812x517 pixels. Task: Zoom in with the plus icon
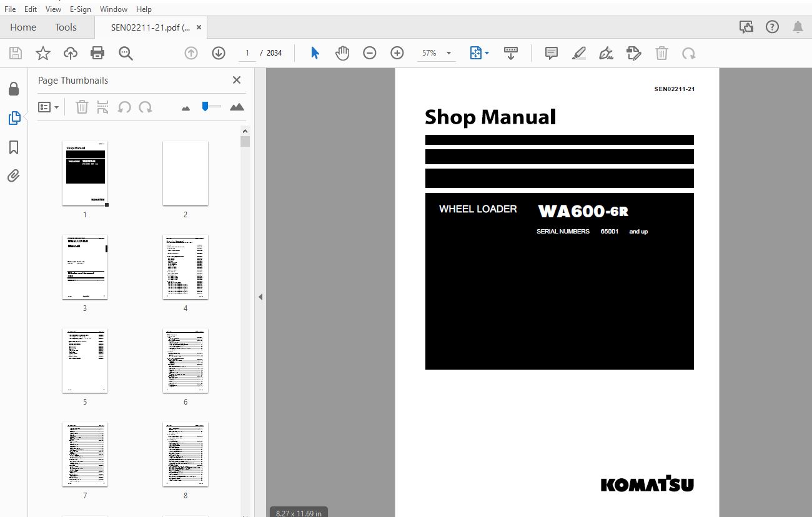tap(397, 53)
